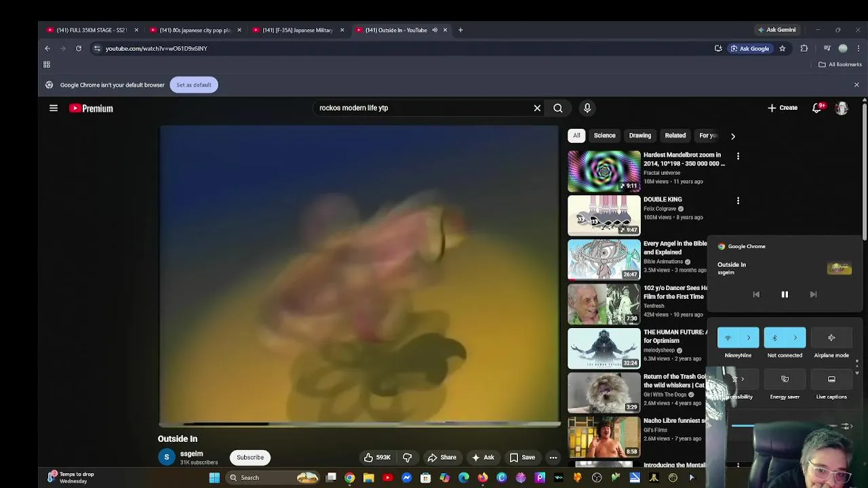Subscribe to ssgelm channel
The width and height of the screenshot is (868, 488).
(x=250, y=457)
